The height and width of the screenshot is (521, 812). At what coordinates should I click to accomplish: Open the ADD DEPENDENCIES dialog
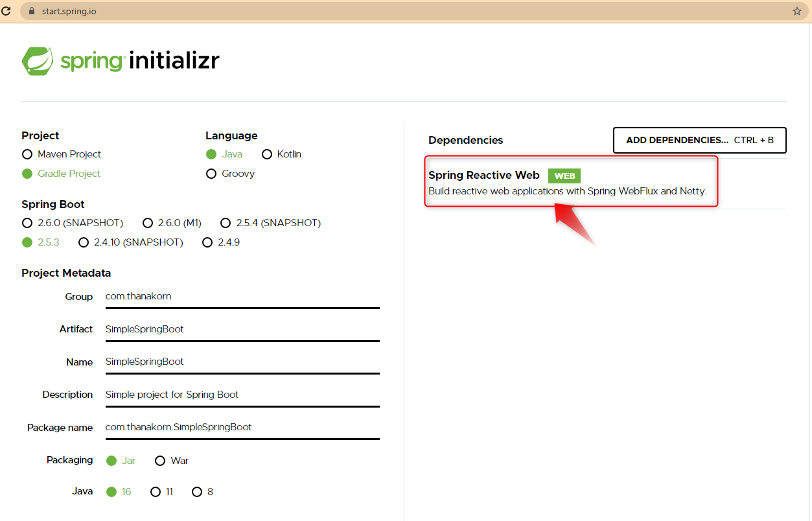click(699, 140)
